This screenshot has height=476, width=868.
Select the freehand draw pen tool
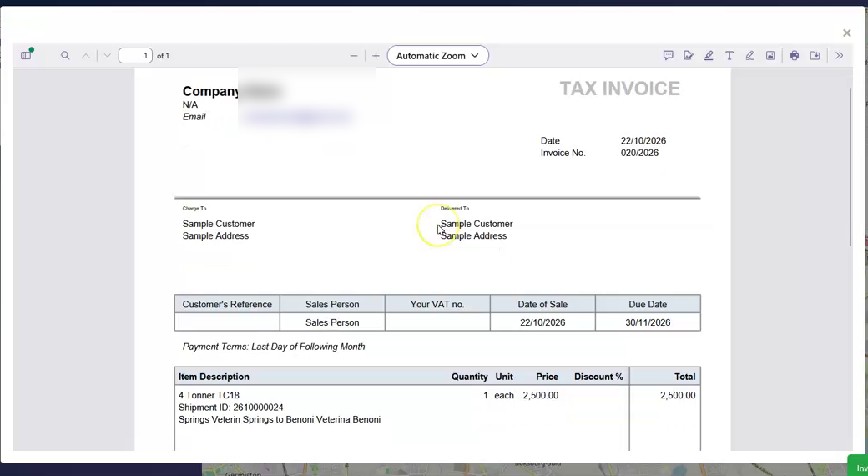749,55
